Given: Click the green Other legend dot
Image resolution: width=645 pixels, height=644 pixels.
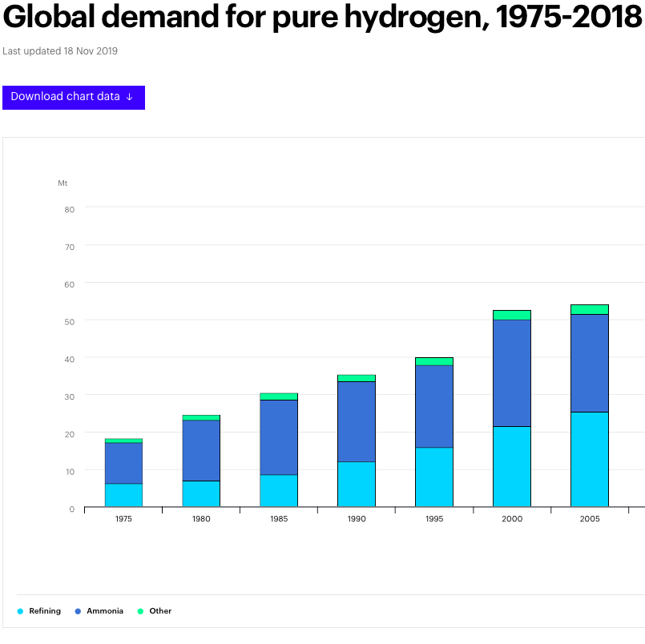Looking at the screenshot, I should coord(140,611).
